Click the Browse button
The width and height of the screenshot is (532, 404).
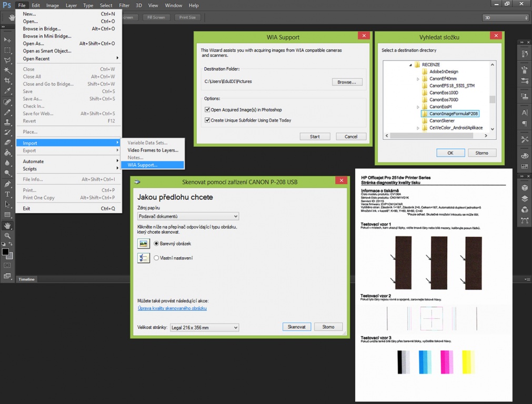tap(347, 82)
